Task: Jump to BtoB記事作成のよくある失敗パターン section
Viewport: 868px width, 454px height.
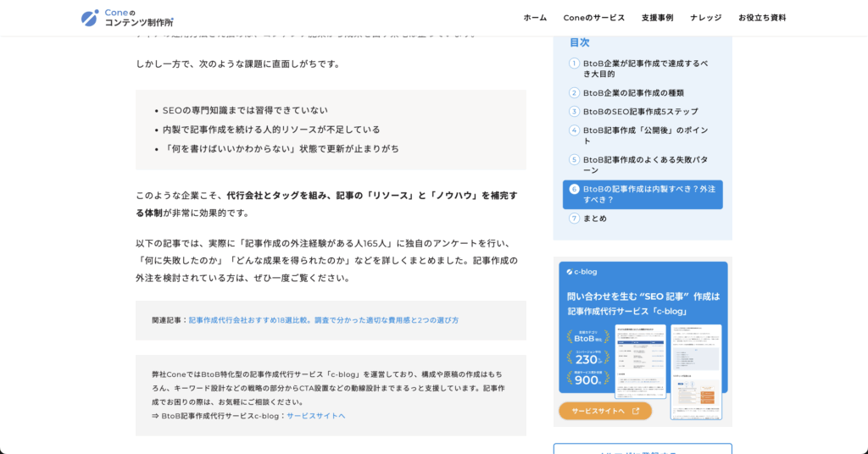Action: (645, 165)
